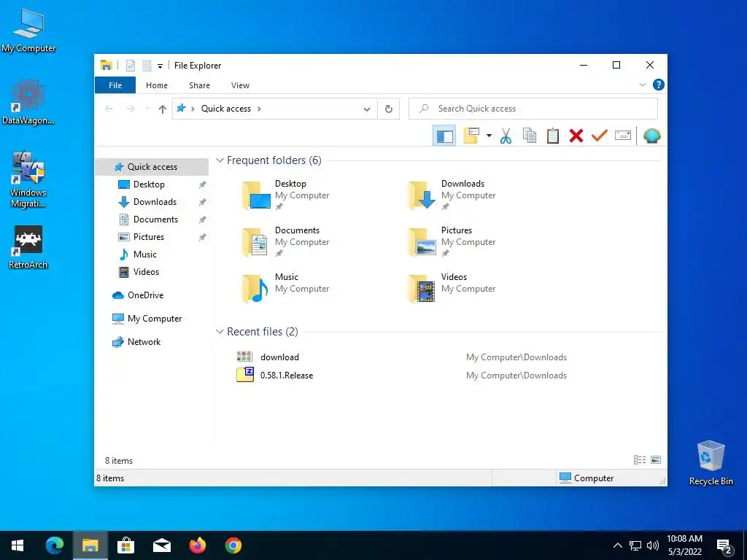This screenshot has height=560, width=747.
Task: Click into the Search Quick access field
Action: pos(533,109)
